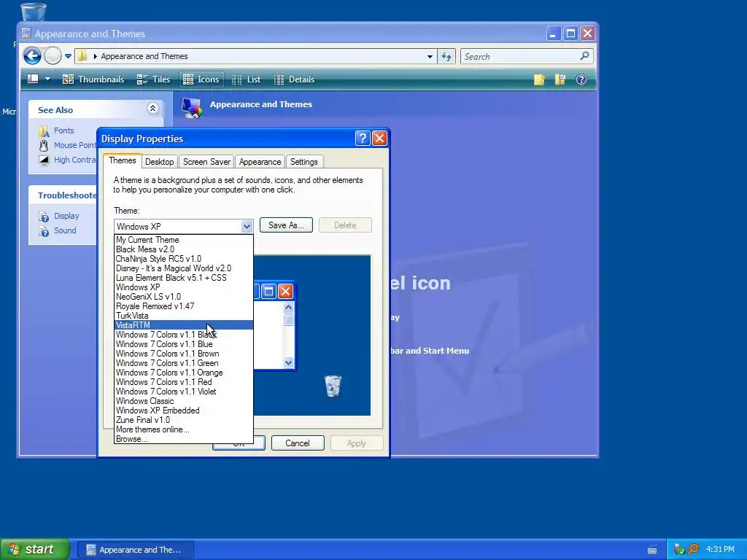The width and height of the screenshot is (747, 560).
Task: Click the folder icon in the address bar
Action: tap(82, 56)
